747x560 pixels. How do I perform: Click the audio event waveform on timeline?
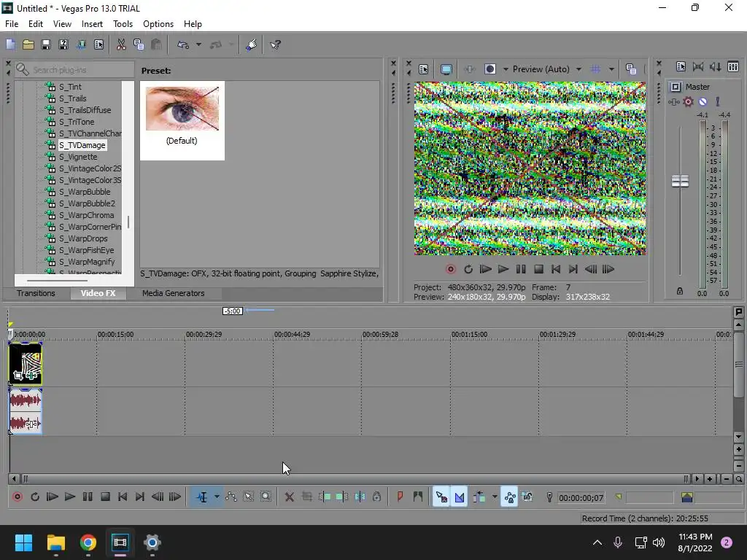point(26,411)
